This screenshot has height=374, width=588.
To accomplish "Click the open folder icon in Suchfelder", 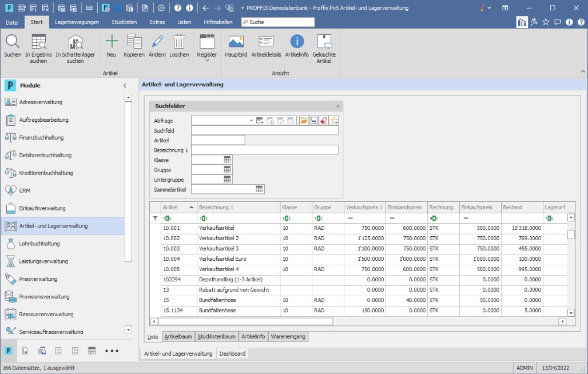I will click(x=304, y=120).
